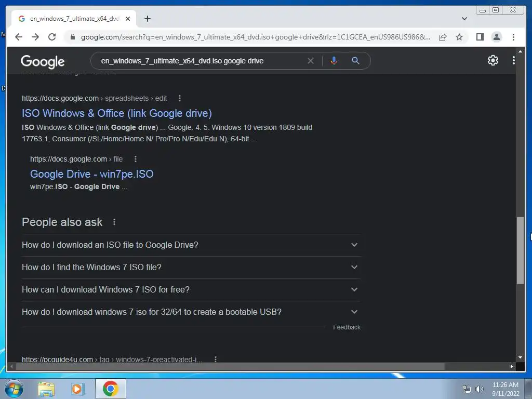Open Google quick settings gear
532x399 pixels.
coord(493,60)
